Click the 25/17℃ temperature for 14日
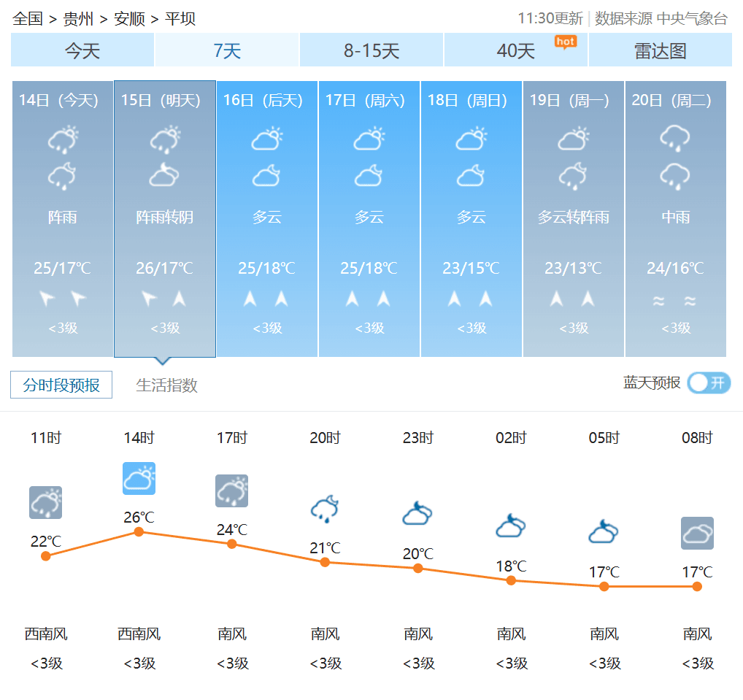 (62, 268)
